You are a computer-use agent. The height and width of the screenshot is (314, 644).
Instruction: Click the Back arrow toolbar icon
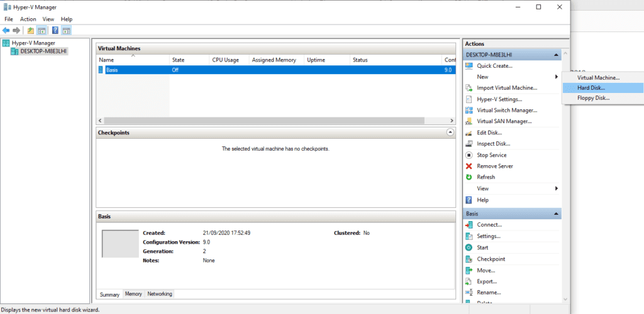click(x=6, y=30)
